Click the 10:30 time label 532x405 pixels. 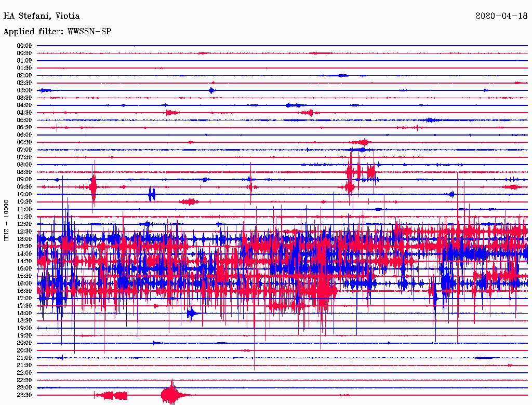click(24, 202)
